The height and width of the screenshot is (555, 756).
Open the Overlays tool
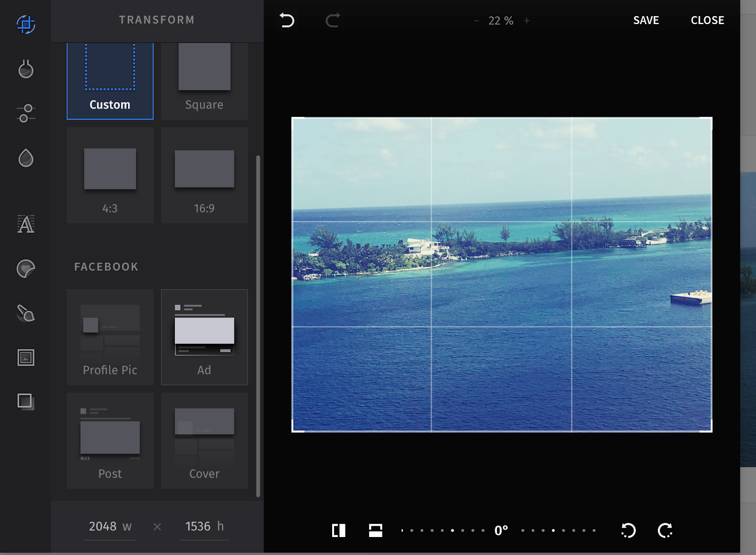[26, 401]
